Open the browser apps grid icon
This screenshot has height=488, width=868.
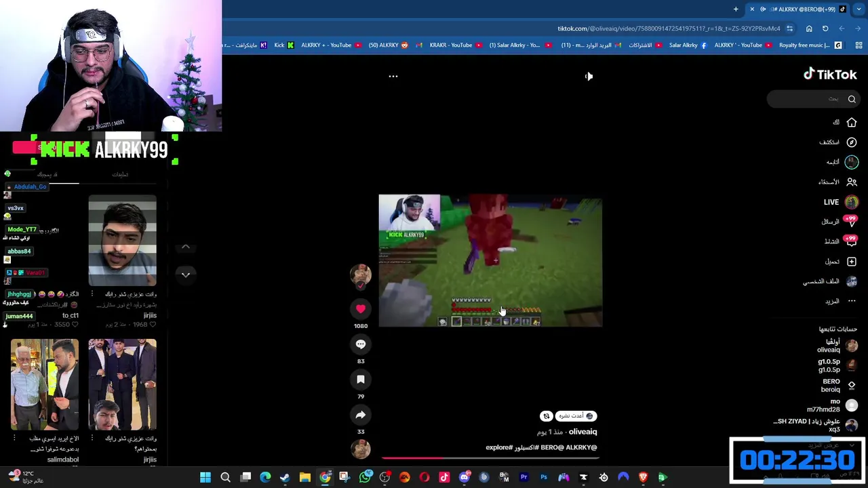[859, 45]
